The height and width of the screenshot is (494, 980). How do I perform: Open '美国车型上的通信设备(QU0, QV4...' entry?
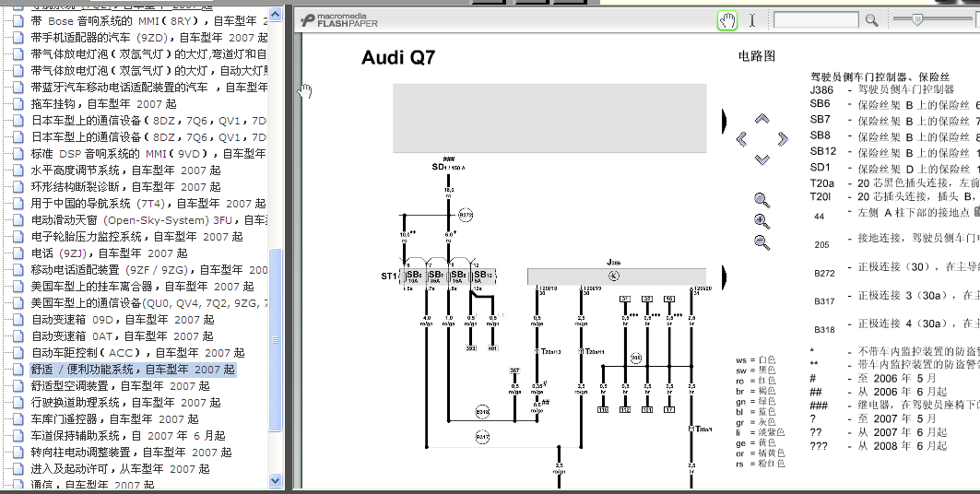coord(148,303)
